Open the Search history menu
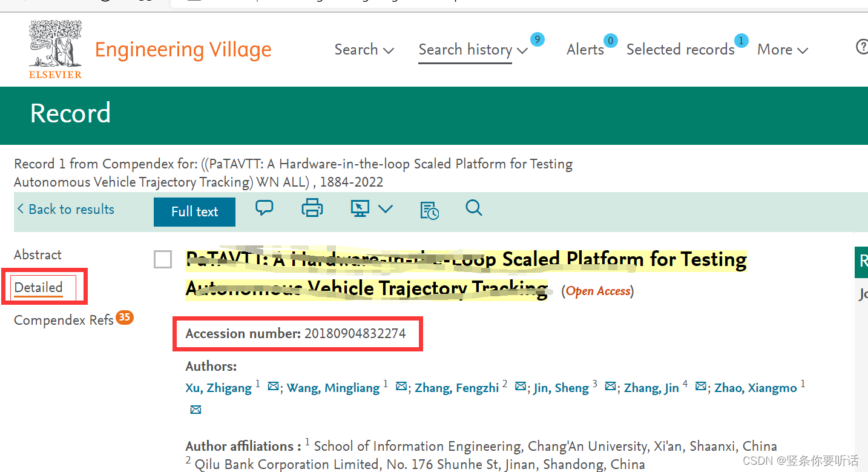This screenshot has width=868, height=472. pyautogui.click(x=473, y=50)
